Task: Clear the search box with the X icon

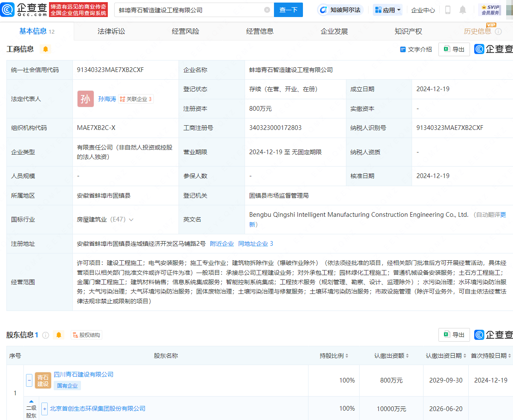Action: pyautogui.click(x=267, y=10)
